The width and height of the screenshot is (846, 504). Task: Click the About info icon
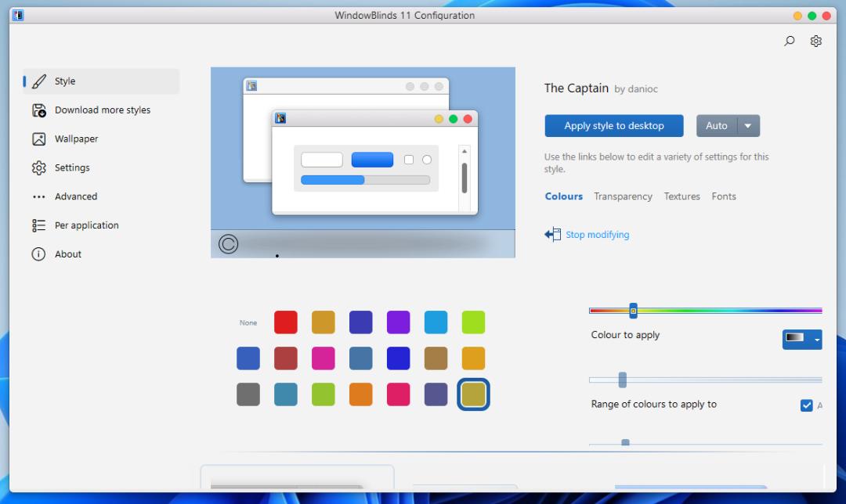[x=39, y=254]
